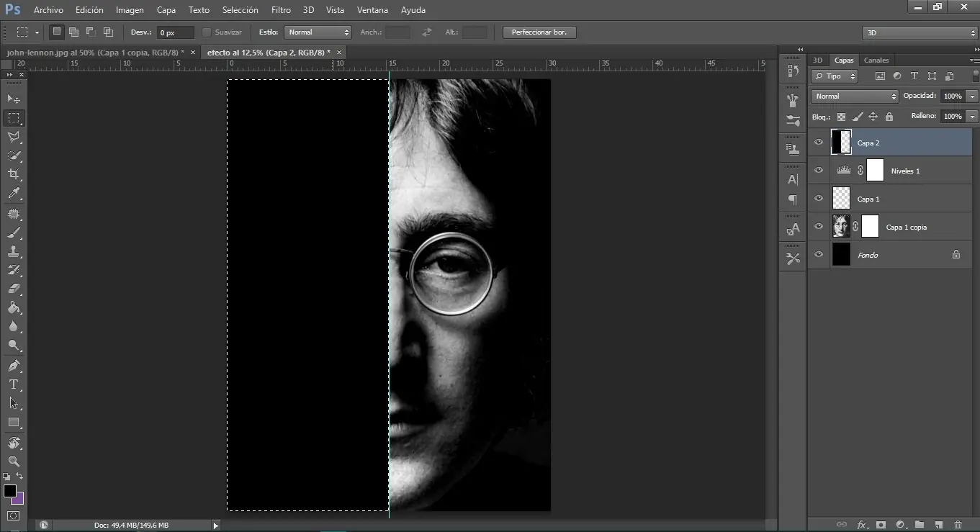Open the Filtro menu

(281, 10)
